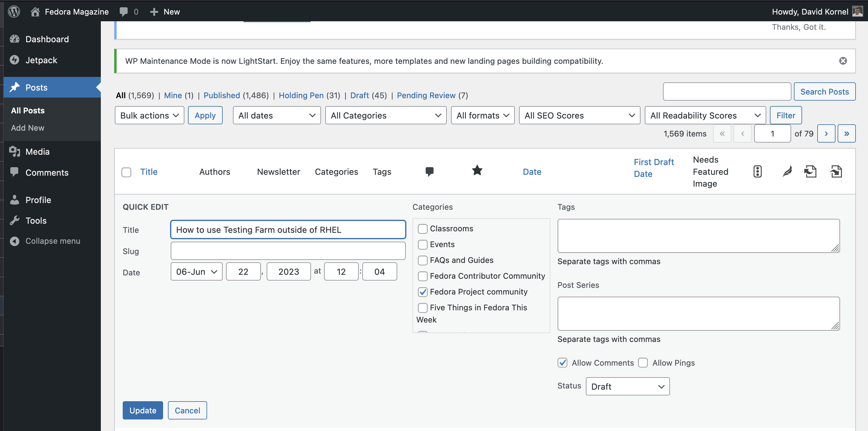The width and height of the screenshot is (868, 431).
Task: Click the quick edit Title field
Action: (288, 230)
